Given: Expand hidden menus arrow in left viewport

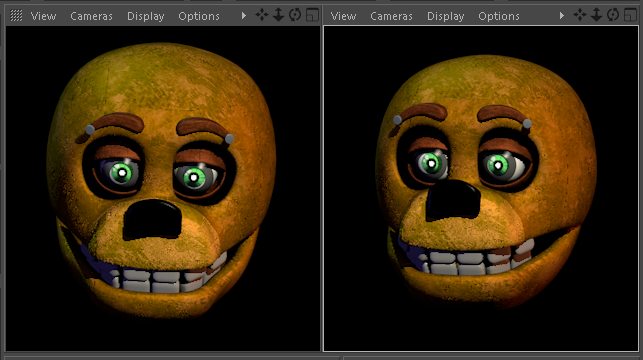Looking at the screenshot, I should [244, 16].
